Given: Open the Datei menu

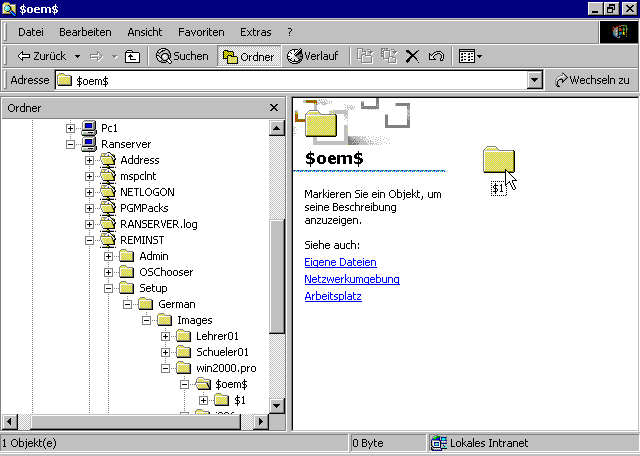Looking at the screenshot, I should pos(31,32).
